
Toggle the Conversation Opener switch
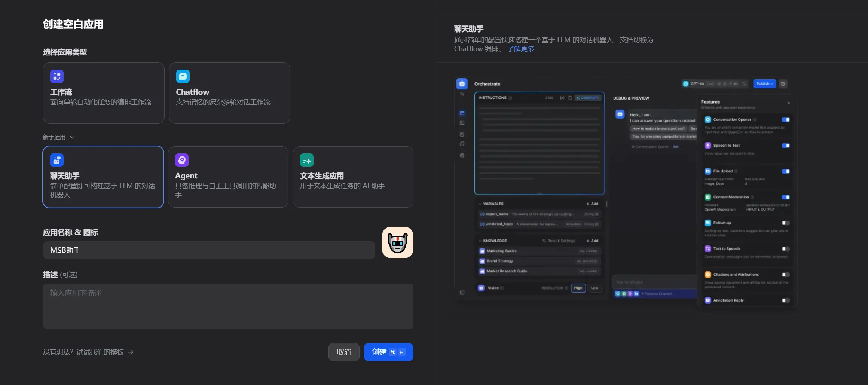[786, 120]
